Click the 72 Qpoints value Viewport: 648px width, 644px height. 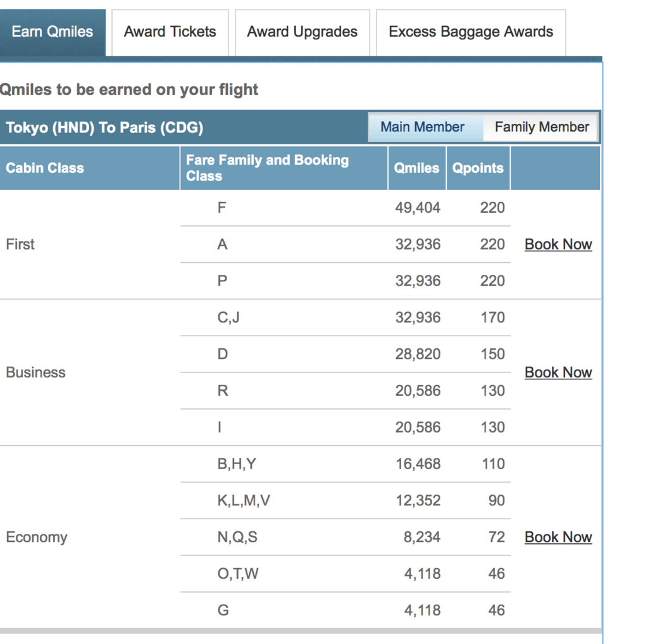click(x=496, y=537)
